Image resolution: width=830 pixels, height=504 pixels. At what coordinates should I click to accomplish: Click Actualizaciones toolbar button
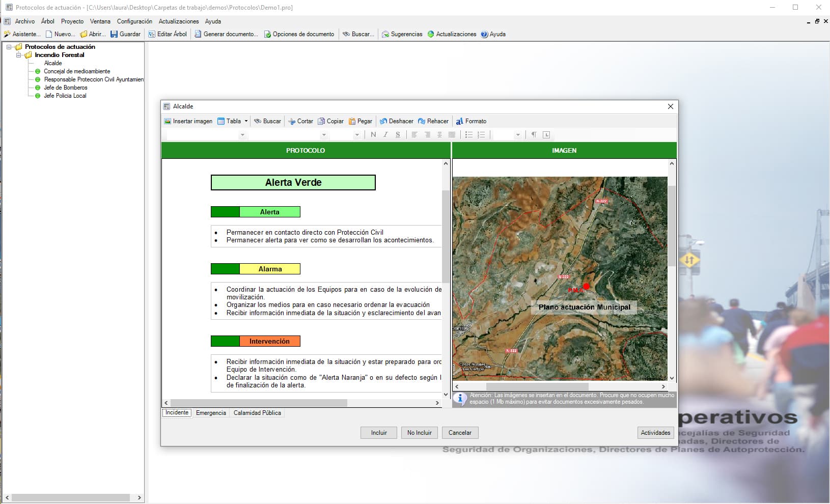[x=452, y=34]
